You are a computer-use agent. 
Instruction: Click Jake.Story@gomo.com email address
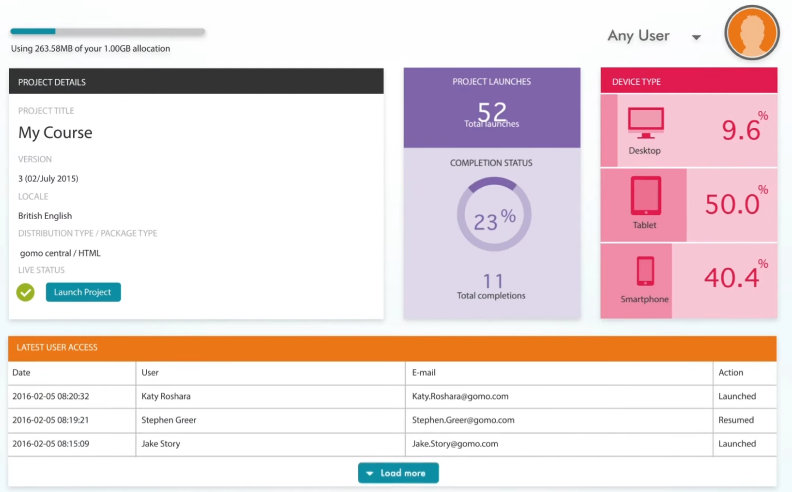point(455,444)
